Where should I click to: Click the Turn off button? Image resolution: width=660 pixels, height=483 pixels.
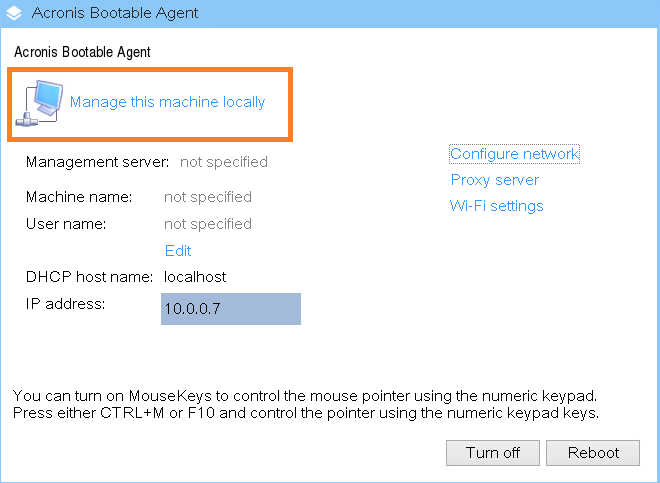click(493, 453)
